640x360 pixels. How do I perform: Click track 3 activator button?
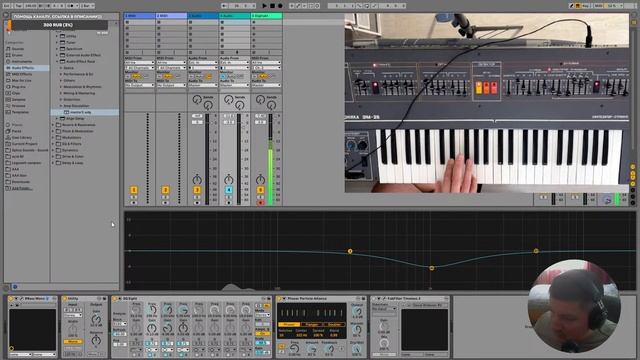(197, 190)
